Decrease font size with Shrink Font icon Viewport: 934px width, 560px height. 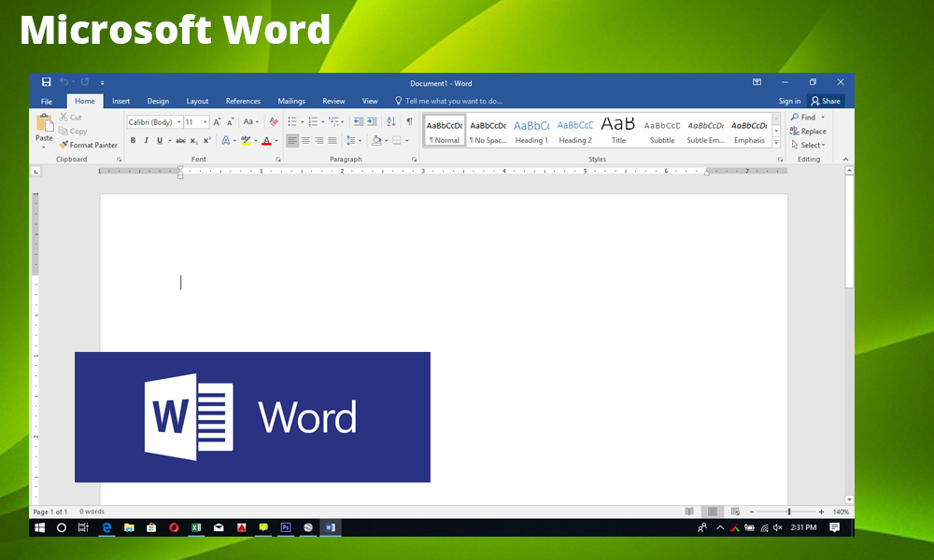pos(230,122)
